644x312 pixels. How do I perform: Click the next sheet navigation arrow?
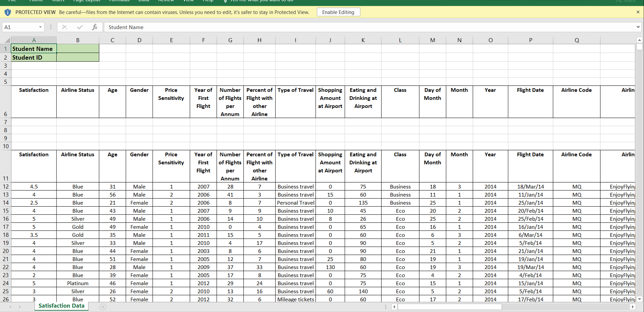(x=20, y=307)
